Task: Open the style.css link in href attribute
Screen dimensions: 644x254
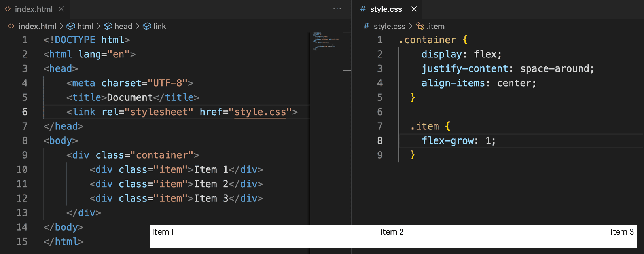Action: 260,112
